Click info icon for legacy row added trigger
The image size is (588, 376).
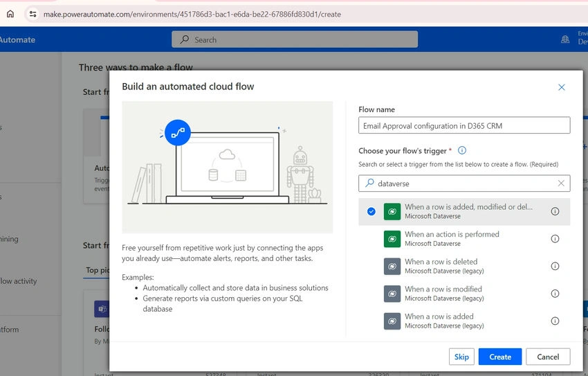coord(555,321)
